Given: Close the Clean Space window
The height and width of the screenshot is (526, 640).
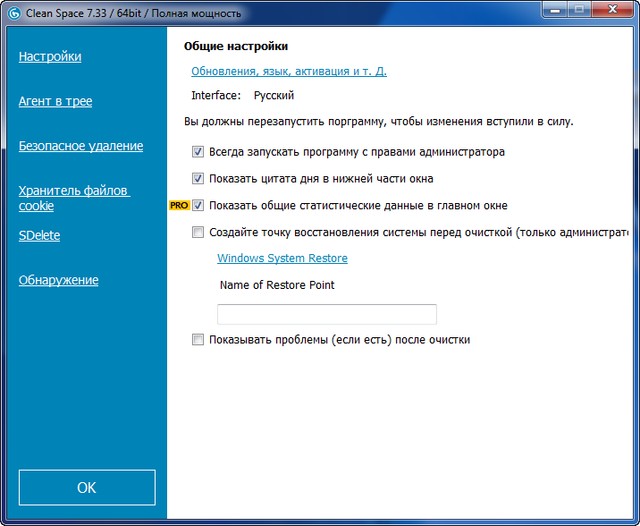Looking at the screenshot, I should (x=612, y=10).
